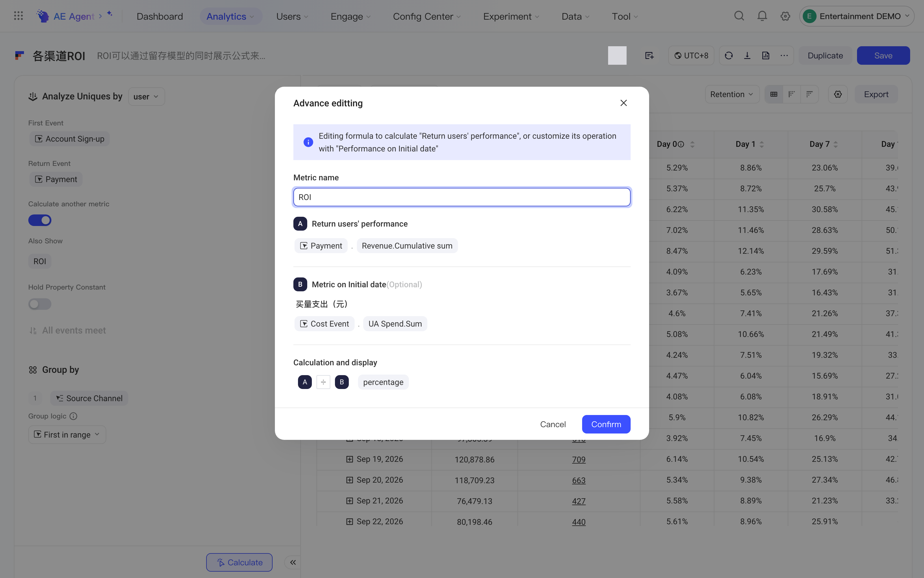Enable Hold Property Constant switch
924x578 pixels.
click(40, 304)
